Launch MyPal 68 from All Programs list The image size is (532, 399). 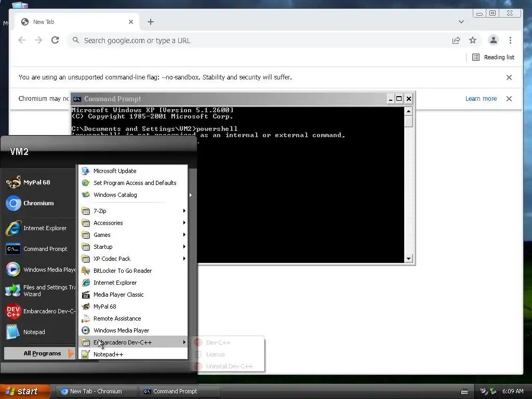pyautogui.click(x=133, y=307)
